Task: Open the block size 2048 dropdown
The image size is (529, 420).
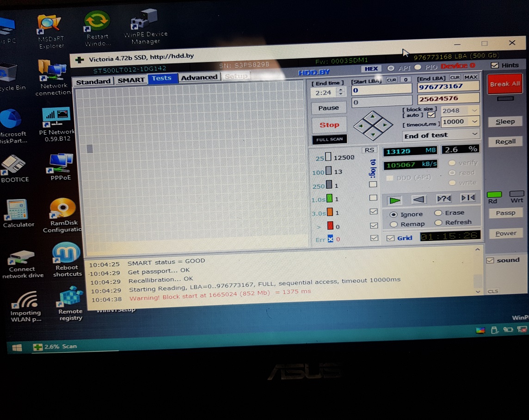Action: (474, 110)
